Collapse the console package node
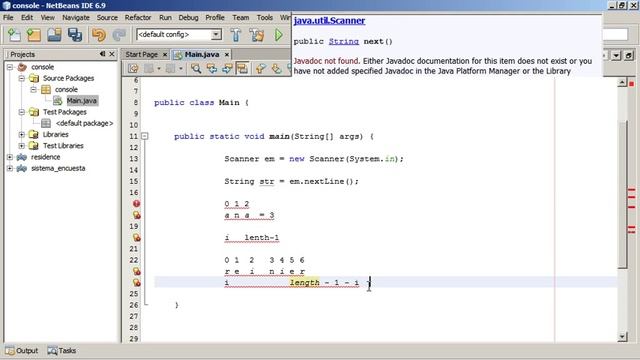Viewport: 640px width, 360px height. (33, 89)
